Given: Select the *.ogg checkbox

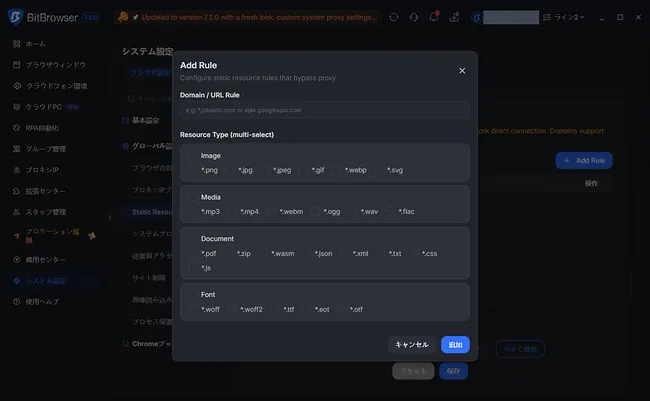Looking at the screenshot, I should [x=315, y=211].
